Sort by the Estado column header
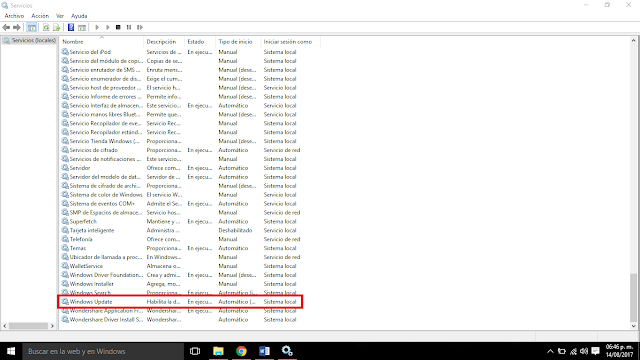 click(x=200, y=42)
